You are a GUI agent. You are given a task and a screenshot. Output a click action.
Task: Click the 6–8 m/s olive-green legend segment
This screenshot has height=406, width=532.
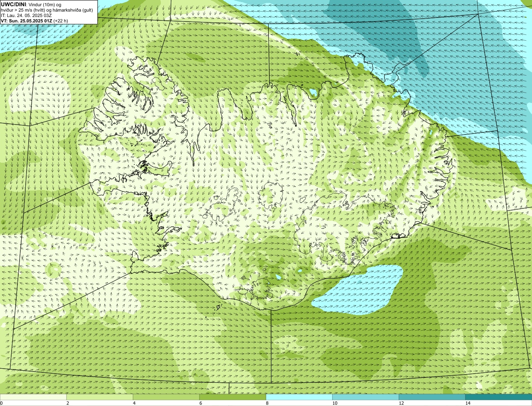coord(233,397)
